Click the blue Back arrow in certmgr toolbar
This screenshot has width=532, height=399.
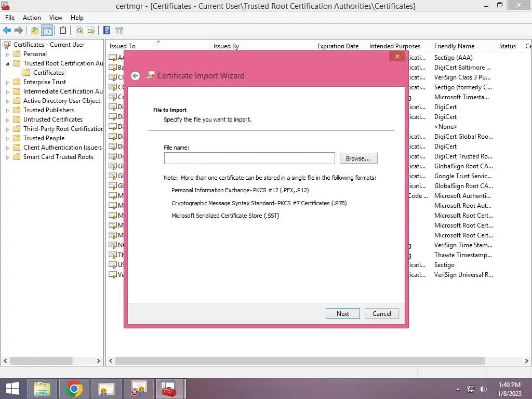coord(7,31)
